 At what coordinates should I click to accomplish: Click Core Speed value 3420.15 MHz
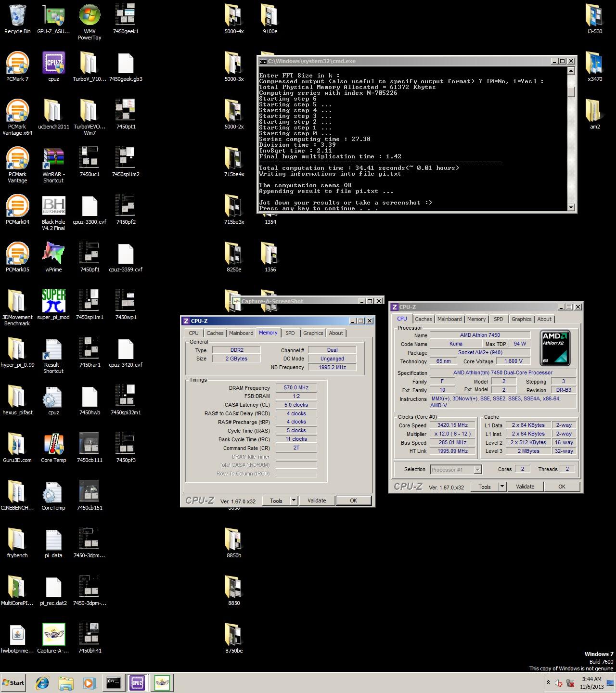click(452, 425)
